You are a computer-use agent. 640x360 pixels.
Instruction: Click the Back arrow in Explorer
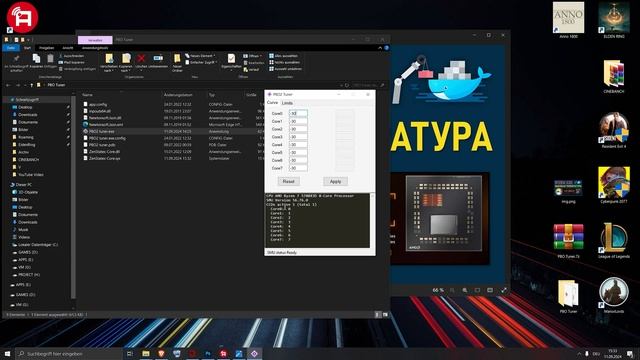[8, 85]
